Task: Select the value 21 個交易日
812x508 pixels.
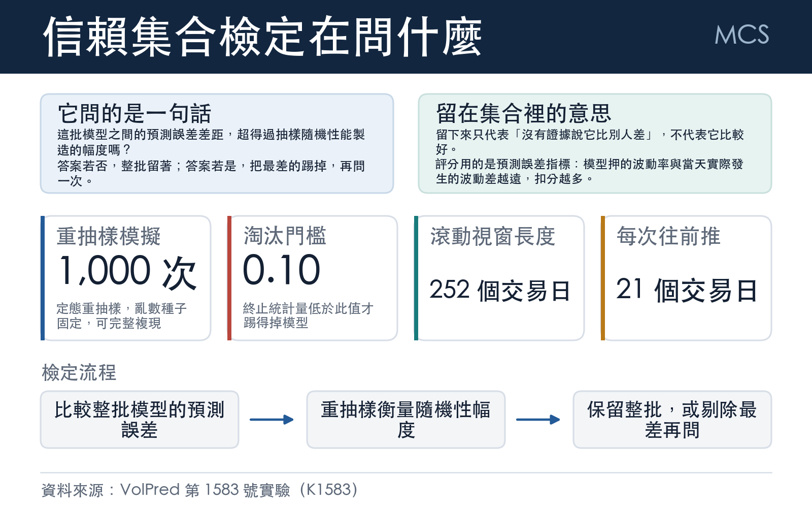Action: point(687,290)
